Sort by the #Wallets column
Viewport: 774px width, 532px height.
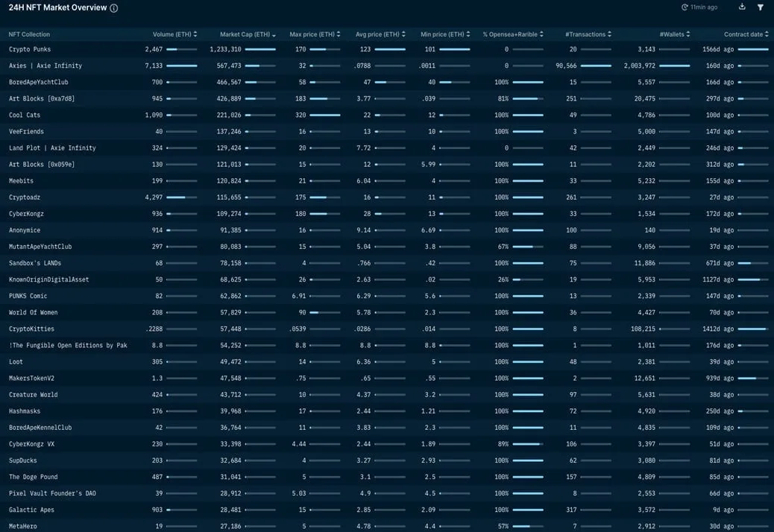coord(675,34)
